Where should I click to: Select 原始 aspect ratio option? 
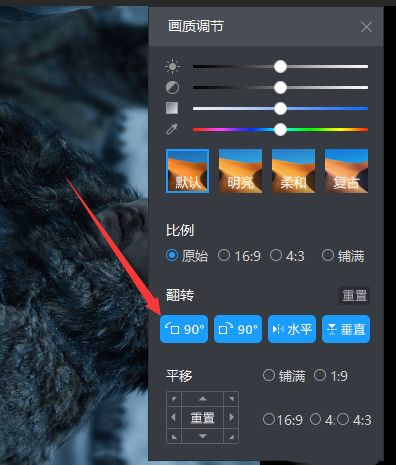coord(187,256)
